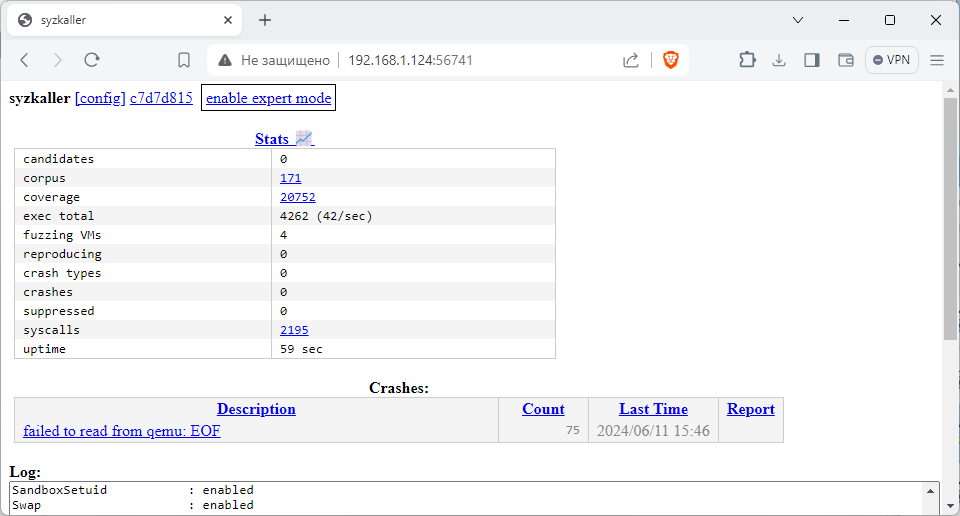
Task: Click the 'suppressed' row label
Action: click(58, 311)
